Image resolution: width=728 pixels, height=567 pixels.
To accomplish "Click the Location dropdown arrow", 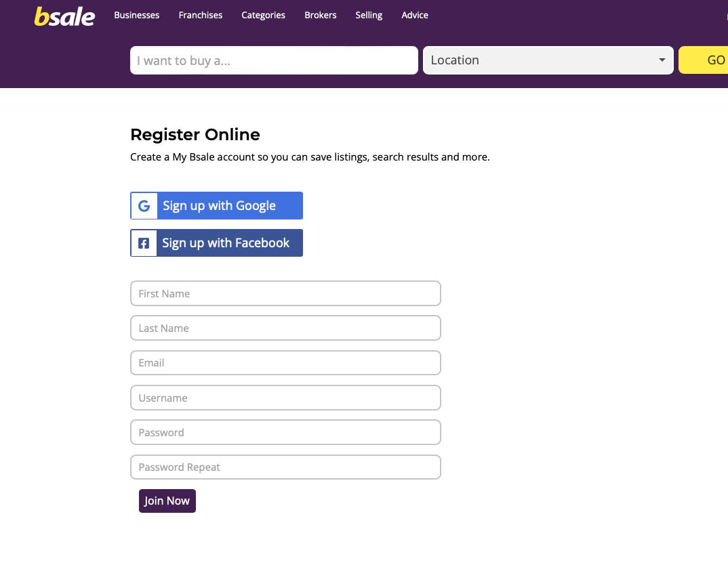I will tap(662, 60).
